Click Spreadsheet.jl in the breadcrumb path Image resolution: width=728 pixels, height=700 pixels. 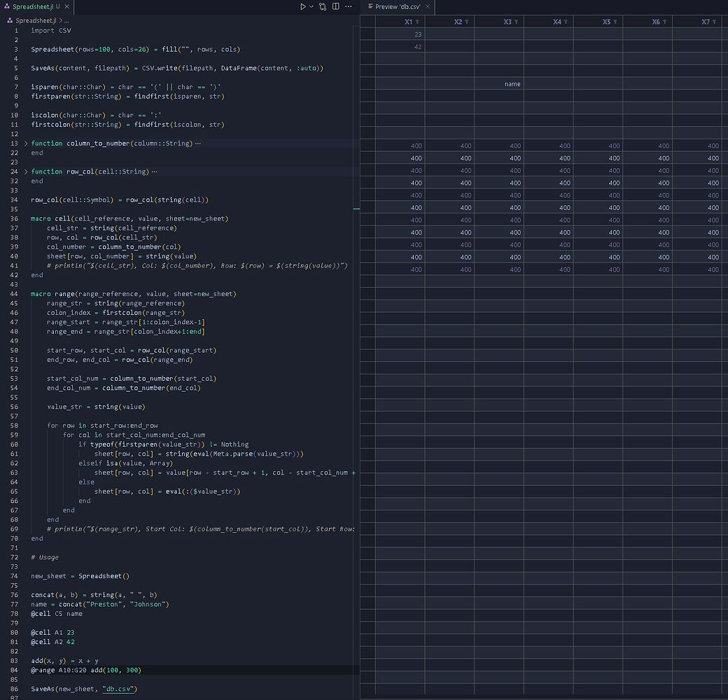[x=36, y=21]
